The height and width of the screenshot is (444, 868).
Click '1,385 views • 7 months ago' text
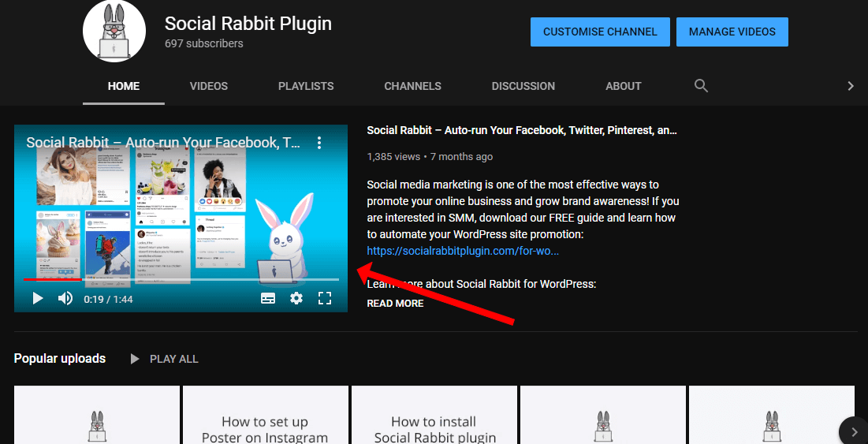click(x=430, y=157)
